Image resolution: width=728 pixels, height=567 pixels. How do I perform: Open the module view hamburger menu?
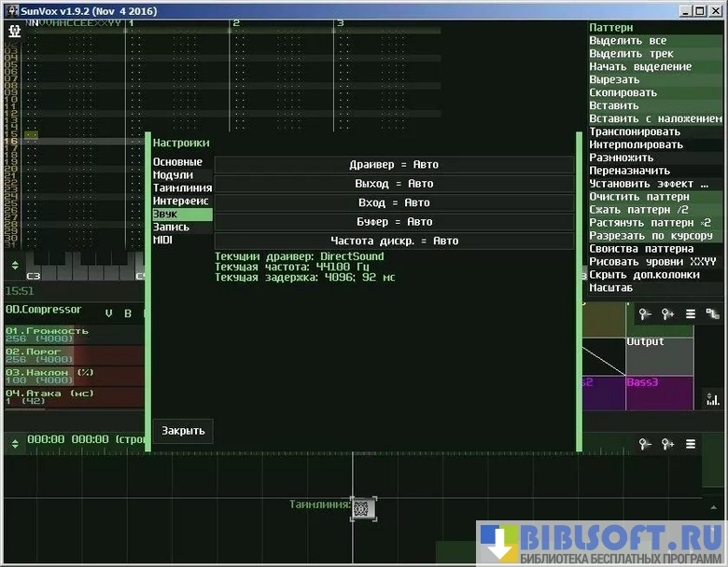691,314
